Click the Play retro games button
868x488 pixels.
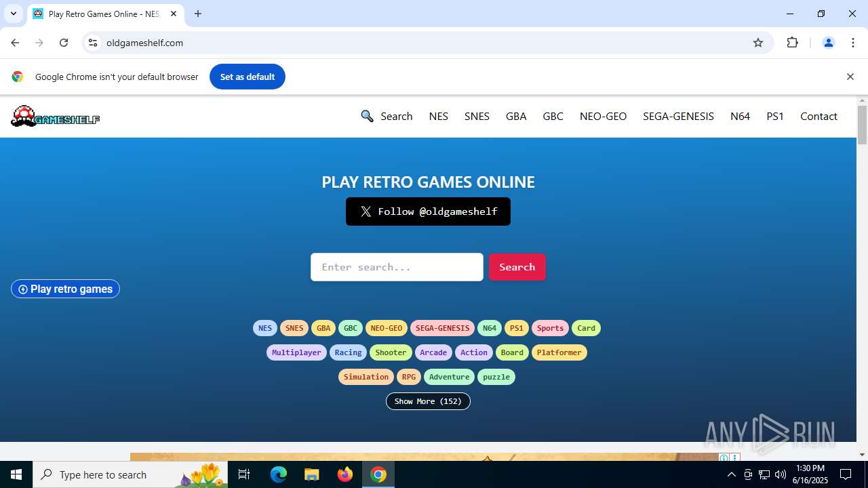pyautogui.click(x=65, y=289)
